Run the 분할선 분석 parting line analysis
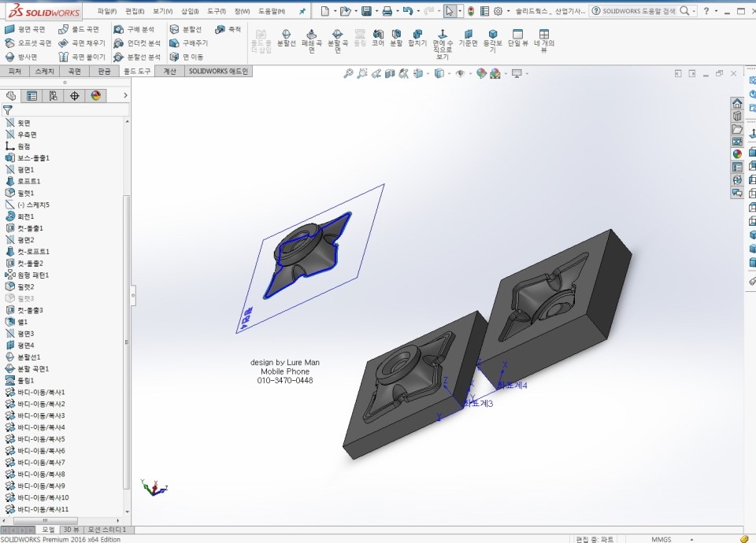This screenshot has width=756, height=543. [137, 57]
